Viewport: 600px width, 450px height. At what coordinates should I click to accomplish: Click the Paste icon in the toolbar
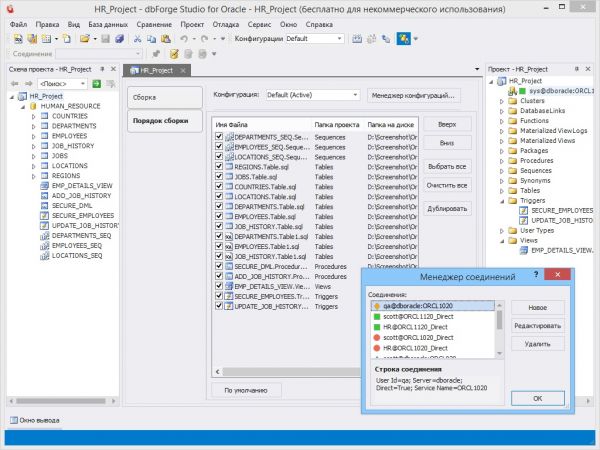164,38
